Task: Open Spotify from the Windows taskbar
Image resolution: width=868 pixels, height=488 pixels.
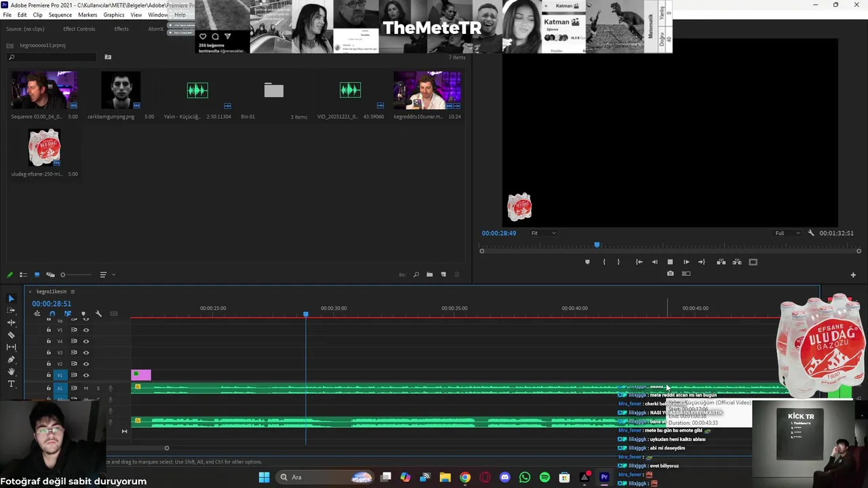Action: click(x=545, y=477)
